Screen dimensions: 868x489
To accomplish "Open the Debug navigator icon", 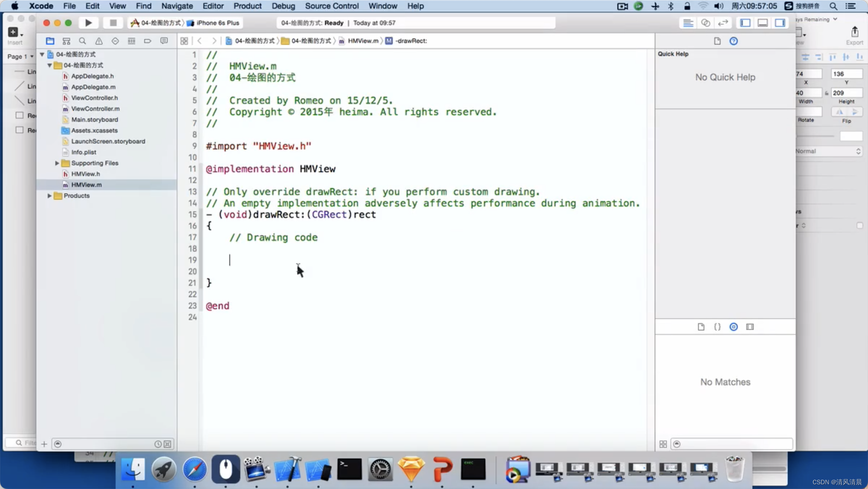I will [x=131, y=41].
